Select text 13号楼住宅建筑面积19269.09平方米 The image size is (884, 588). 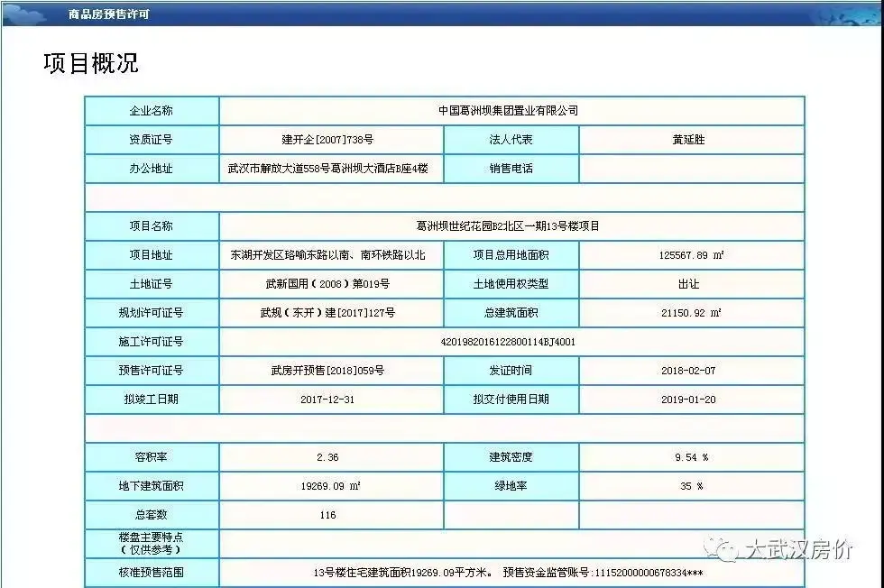coord(402,573)
